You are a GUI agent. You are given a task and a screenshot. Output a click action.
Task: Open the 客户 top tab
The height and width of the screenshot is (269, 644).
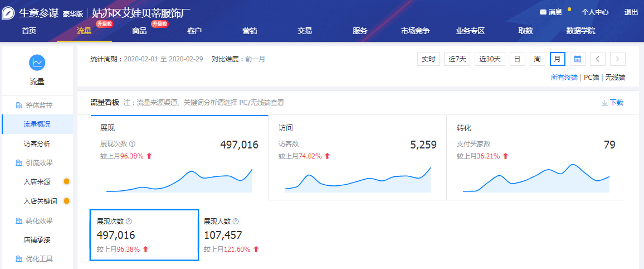194,31
